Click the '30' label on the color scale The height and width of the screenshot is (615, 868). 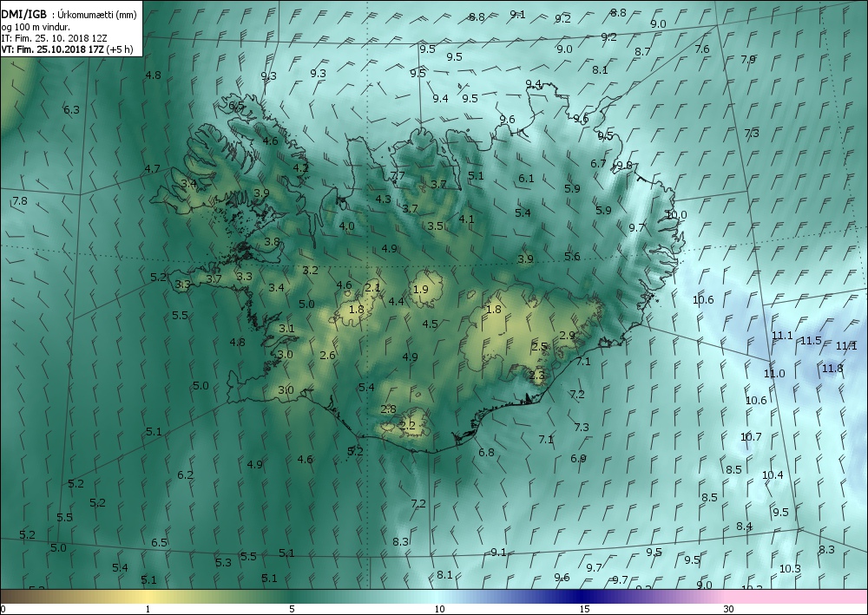pos(728,610)
